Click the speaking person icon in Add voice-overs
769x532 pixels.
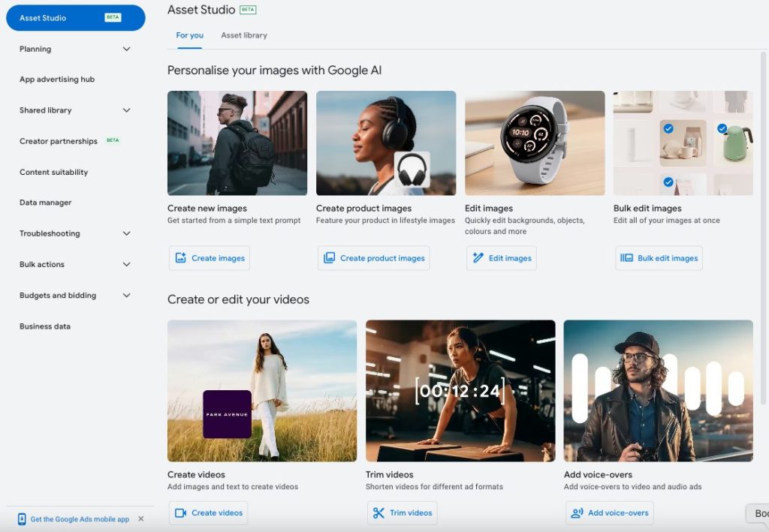pos(577,513)
